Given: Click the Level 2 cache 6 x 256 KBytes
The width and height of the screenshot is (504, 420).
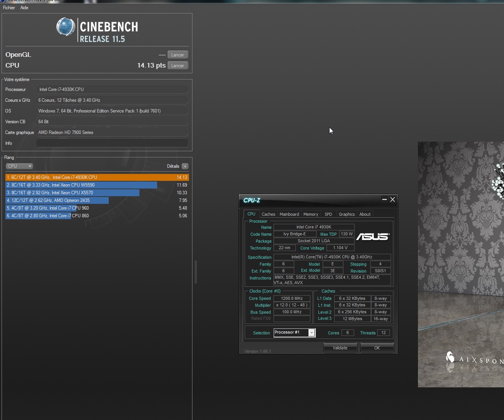Looking at the screenshot, I should tap(352, 312).
